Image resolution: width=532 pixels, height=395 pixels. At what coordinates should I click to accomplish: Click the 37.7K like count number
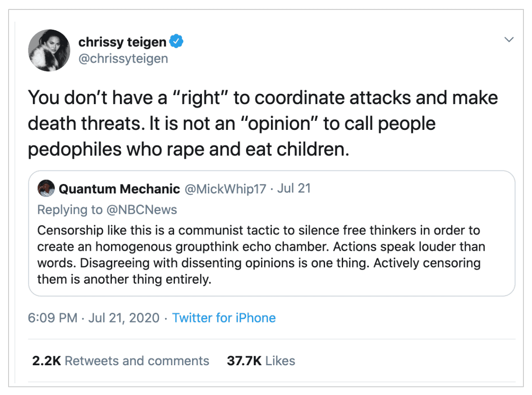tap(244, 361)
